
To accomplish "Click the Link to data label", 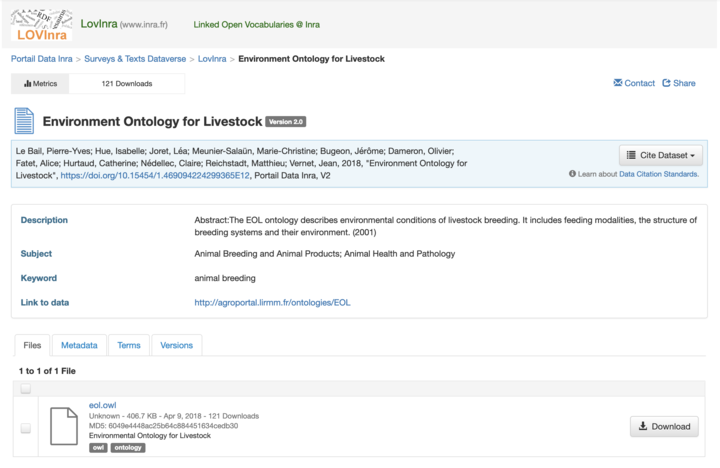I will click(x=45, y=302).
